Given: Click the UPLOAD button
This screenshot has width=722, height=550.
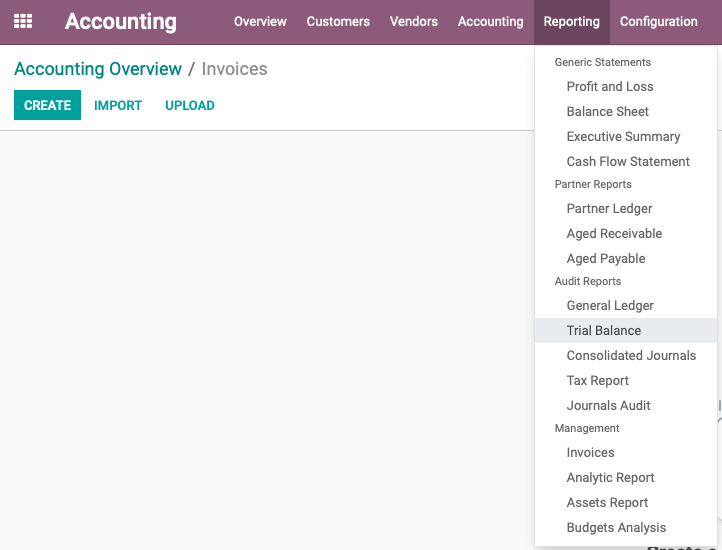Looking at the screenshot, I should click(x=190, y=105).
